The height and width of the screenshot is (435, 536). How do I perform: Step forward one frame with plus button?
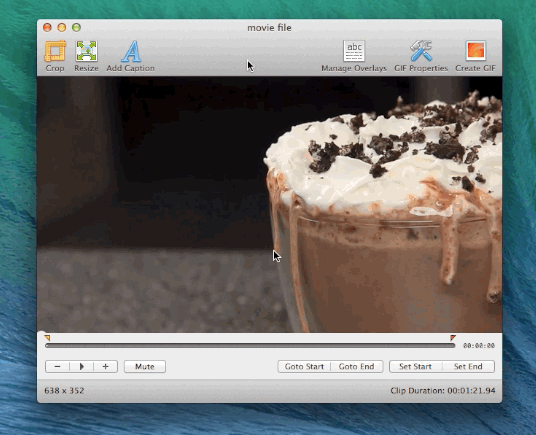pos(106,366)
